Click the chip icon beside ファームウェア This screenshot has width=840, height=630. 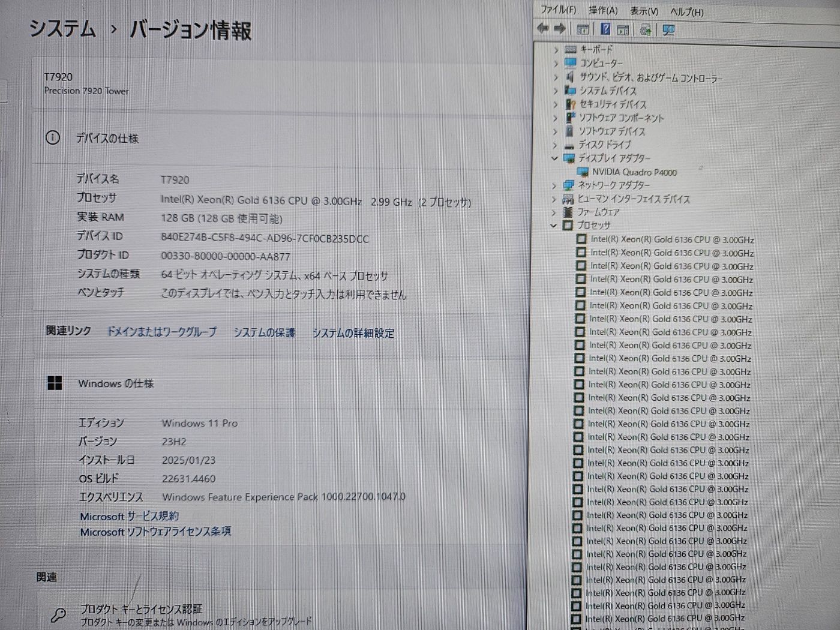[568, 212]
